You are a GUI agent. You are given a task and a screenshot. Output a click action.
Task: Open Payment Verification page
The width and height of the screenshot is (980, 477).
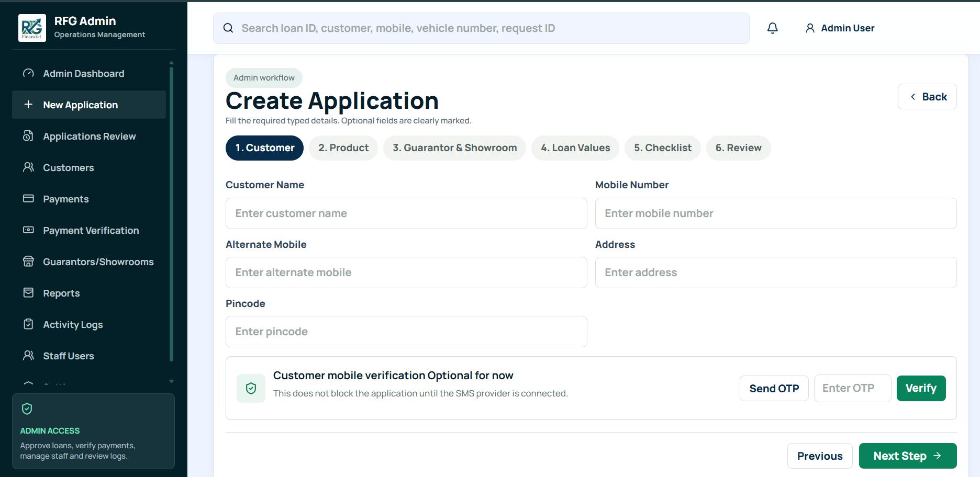tap(89, 230)
